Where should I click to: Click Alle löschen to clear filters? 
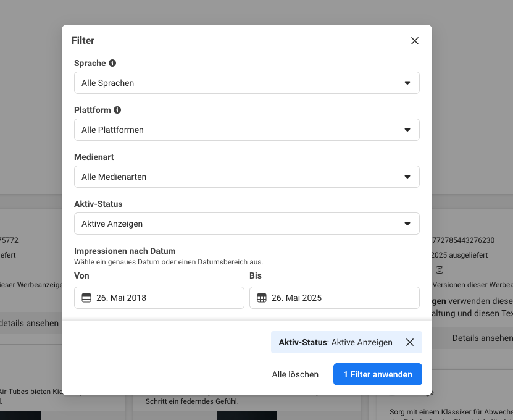coord(295,374)
